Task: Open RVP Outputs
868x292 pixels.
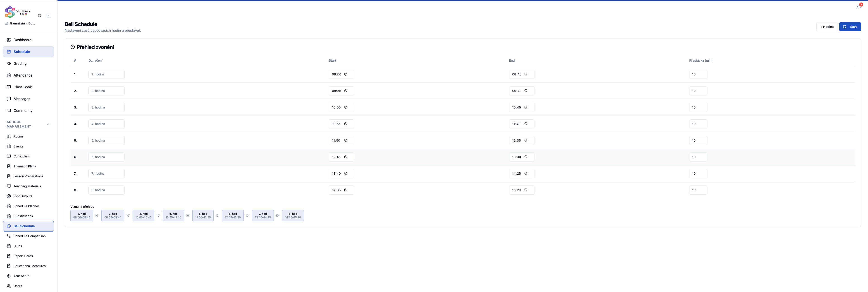Action: coord(28,196)
